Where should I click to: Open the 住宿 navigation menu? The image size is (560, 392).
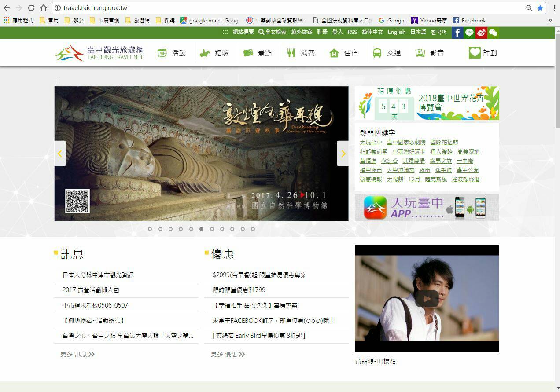point(344,53)
